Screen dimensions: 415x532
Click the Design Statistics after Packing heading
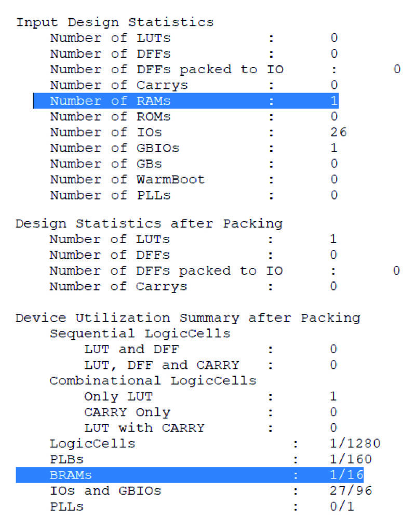tap(149, 224)
